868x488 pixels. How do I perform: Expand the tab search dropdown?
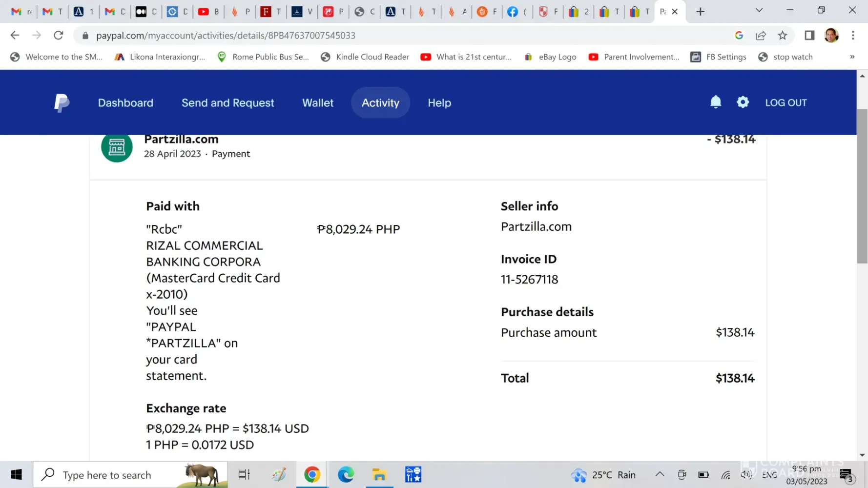coord(759,11)
